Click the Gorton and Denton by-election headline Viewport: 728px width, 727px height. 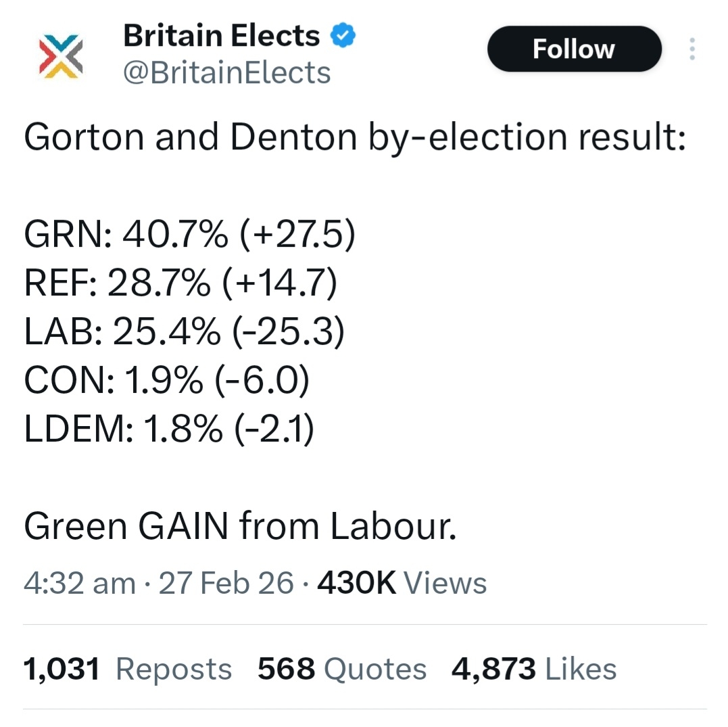pos(355,137)
